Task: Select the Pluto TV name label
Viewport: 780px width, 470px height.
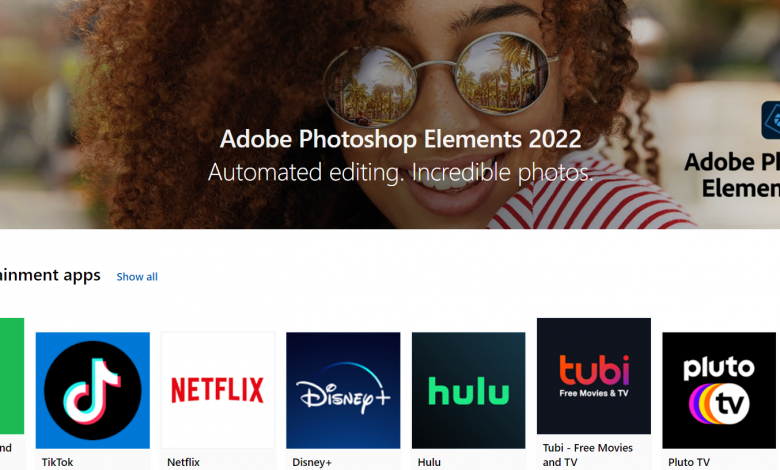Action: point(689,463)
